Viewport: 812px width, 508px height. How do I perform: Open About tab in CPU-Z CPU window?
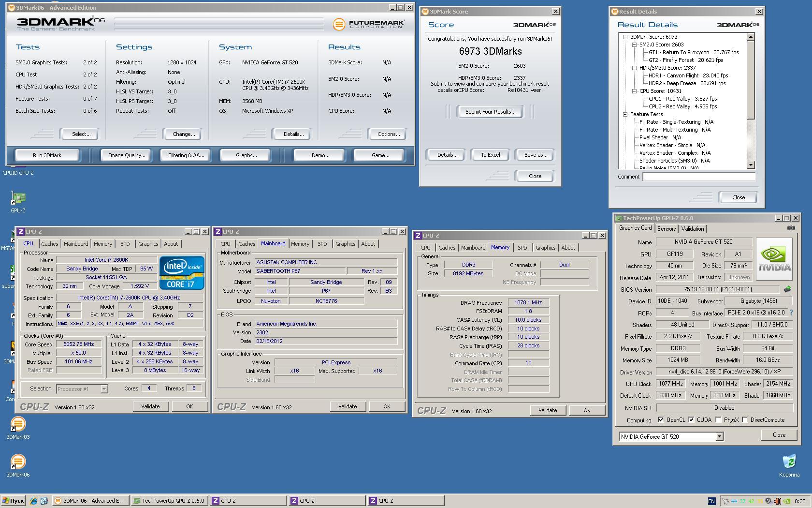coord(171,244)
